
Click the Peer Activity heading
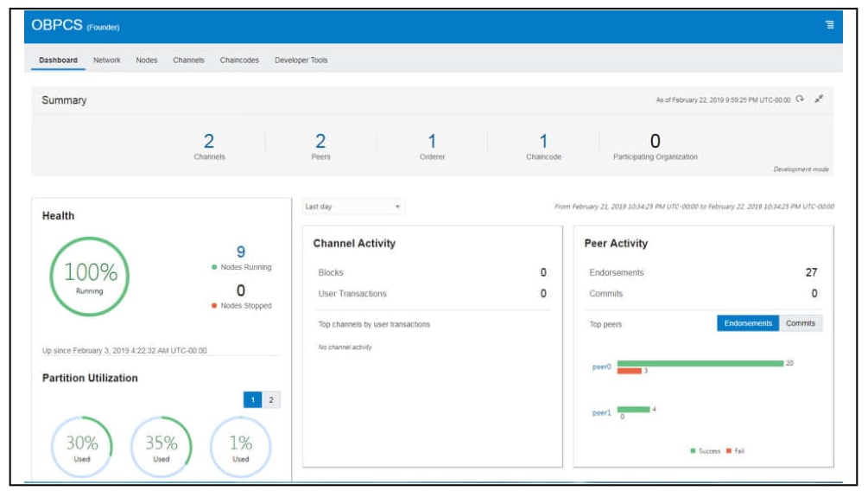pyautogui.click(x=616, y=243)
